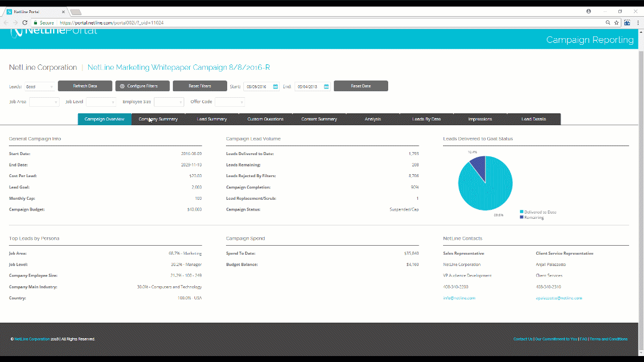Click the Reset Date button

(x=361, y=86)
